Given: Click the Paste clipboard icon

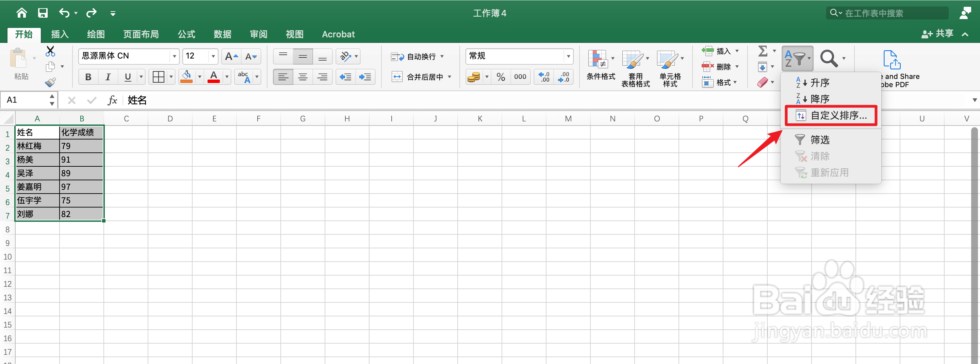Looking at the screenshot, I should click(x=18, y=58).
